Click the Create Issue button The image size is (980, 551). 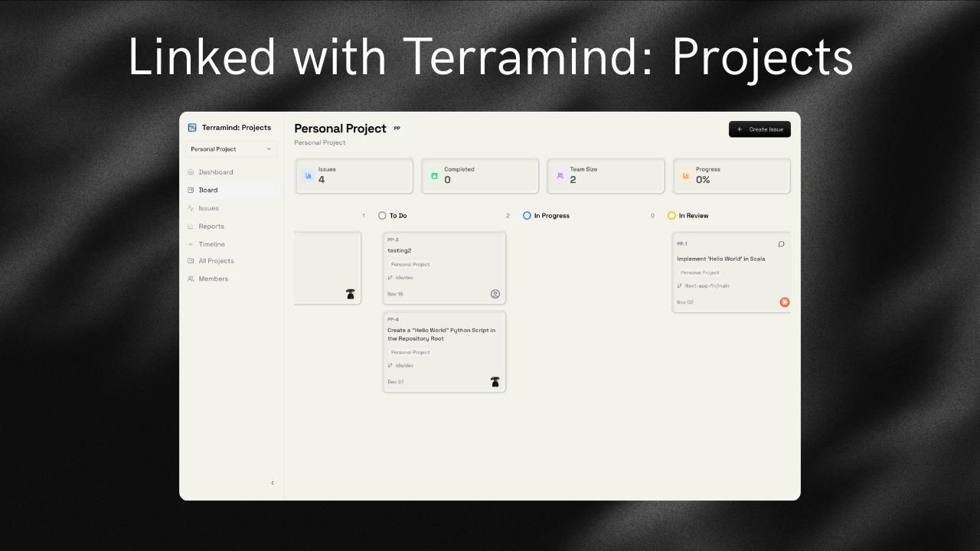coord(759,129)
